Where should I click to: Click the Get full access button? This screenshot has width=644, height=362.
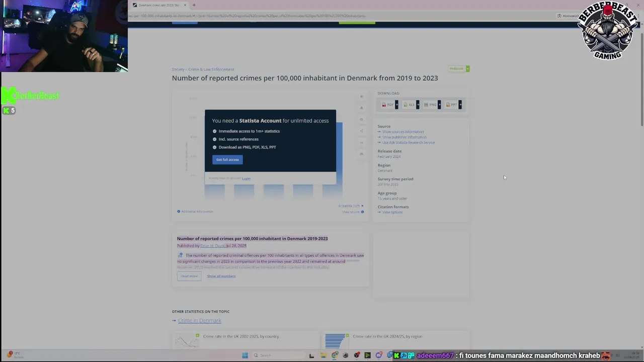[x=227, y=159]
